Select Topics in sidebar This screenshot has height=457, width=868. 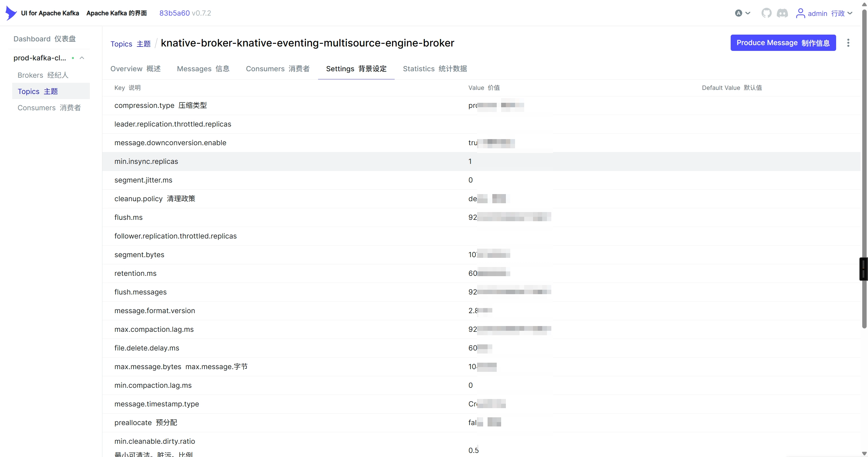coord(51,91)
